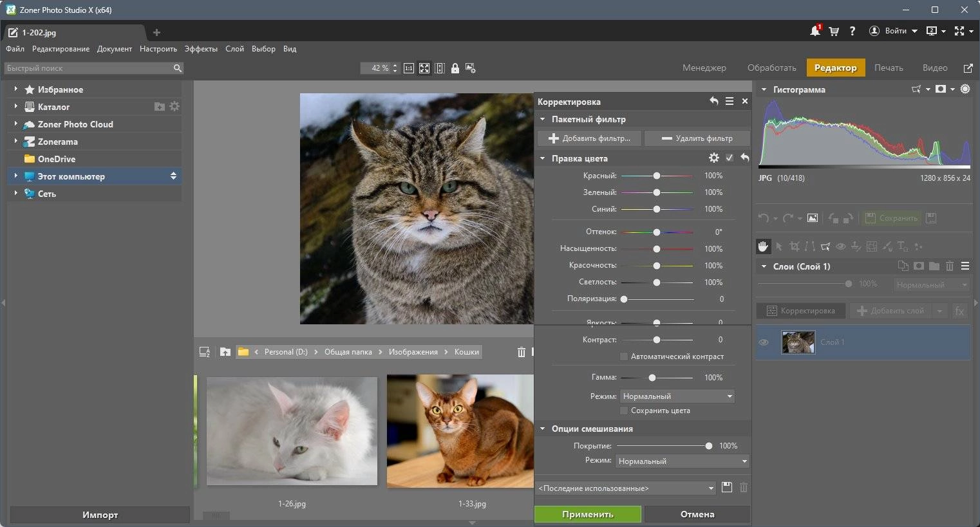This screenshot has height=527, width=980.
Task: Click Удалить фильтр button
Action: (697, 138)
